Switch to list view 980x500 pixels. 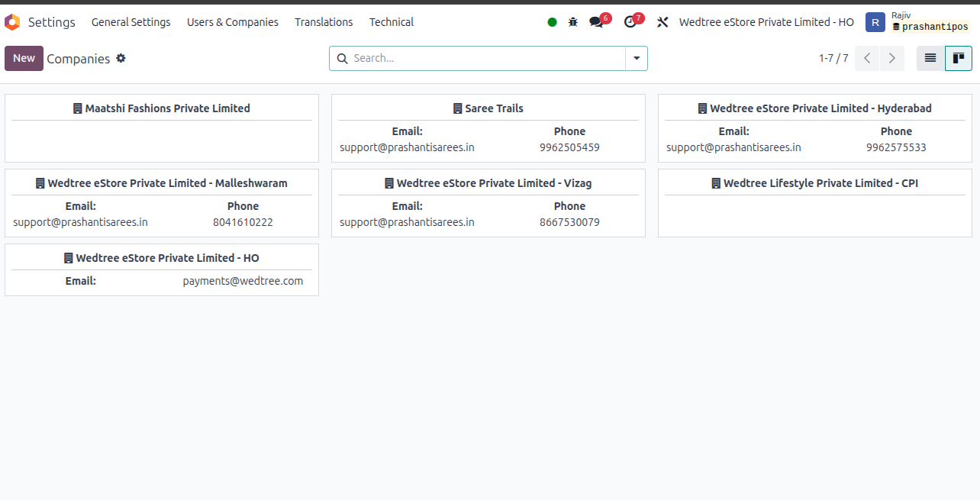930,58
